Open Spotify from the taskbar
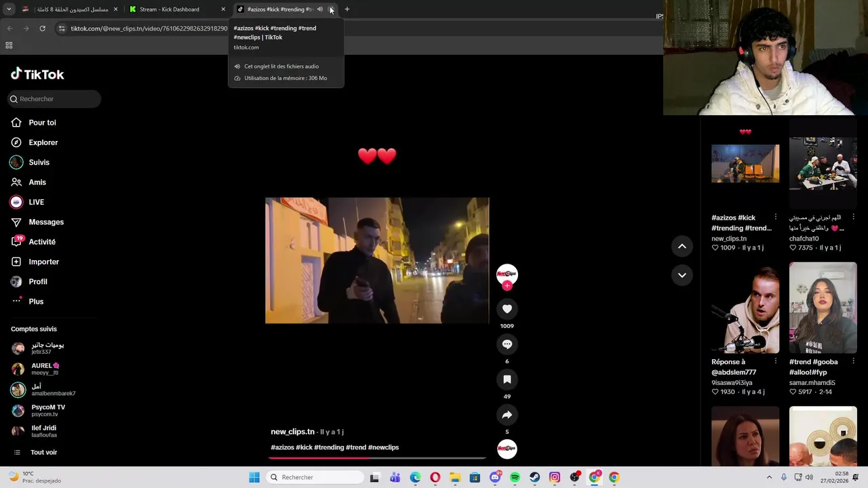 (x=515, y=477)
